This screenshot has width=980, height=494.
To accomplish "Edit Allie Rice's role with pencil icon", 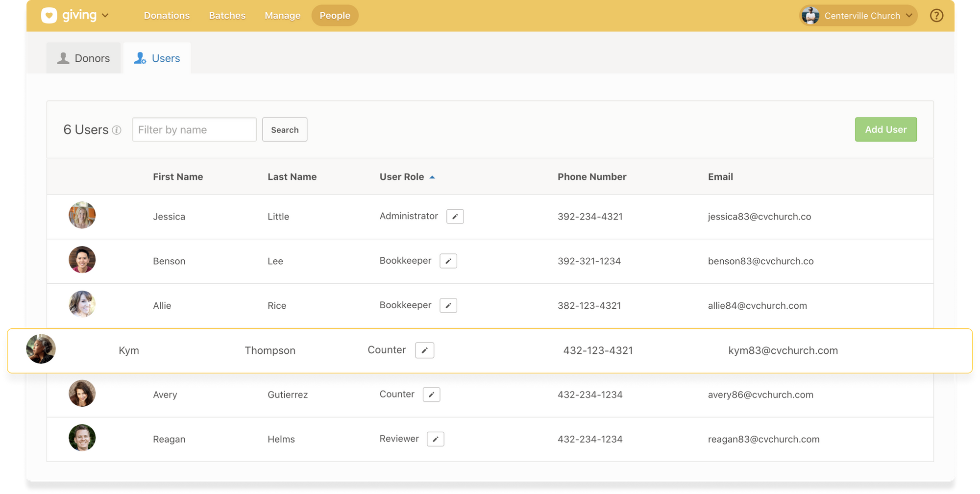I will click(448, 306).
